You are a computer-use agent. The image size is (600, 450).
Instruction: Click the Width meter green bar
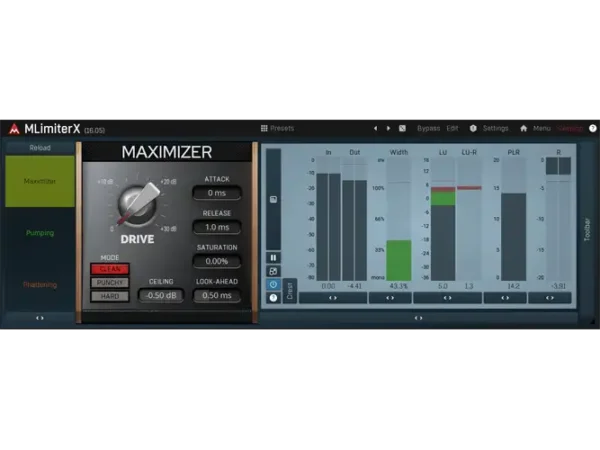[x=399, y=260]
